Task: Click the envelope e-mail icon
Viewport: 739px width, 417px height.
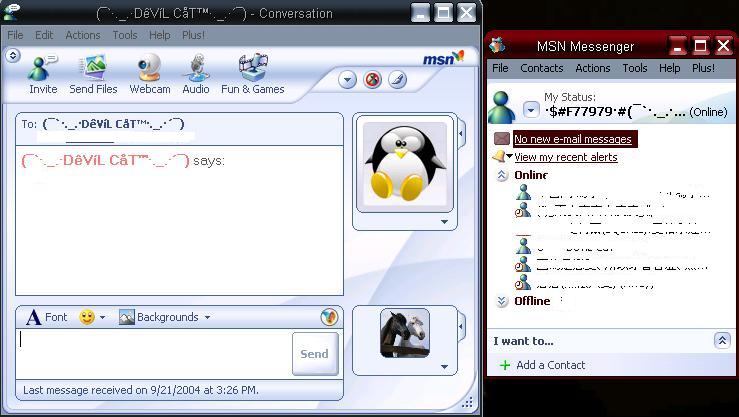Action: click(x=502, y=139)
